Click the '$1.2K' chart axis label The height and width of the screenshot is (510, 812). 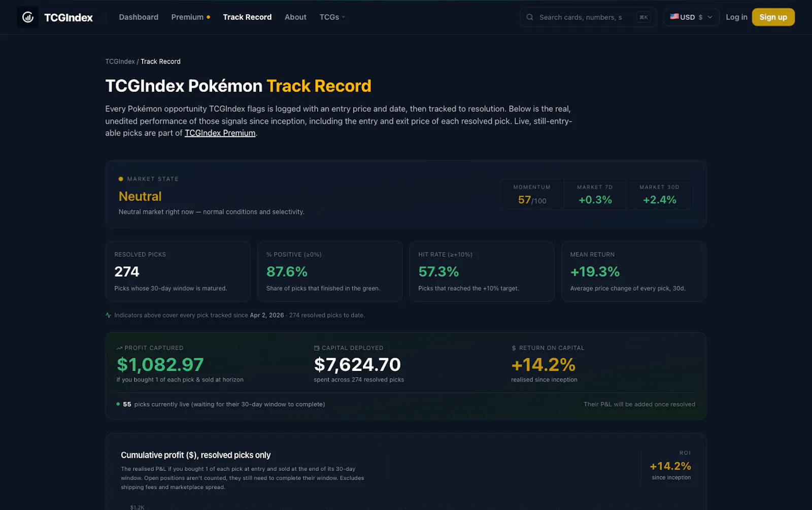tap(137, 507)
